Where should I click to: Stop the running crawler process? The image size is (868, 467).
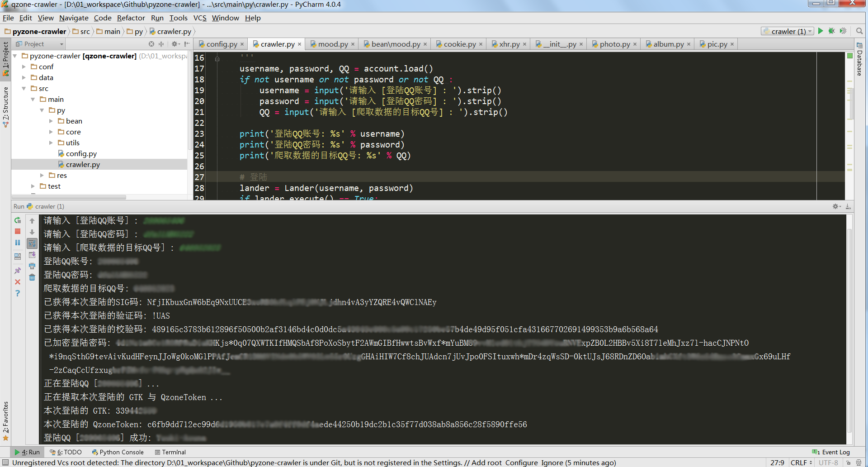tap(18, 231)
